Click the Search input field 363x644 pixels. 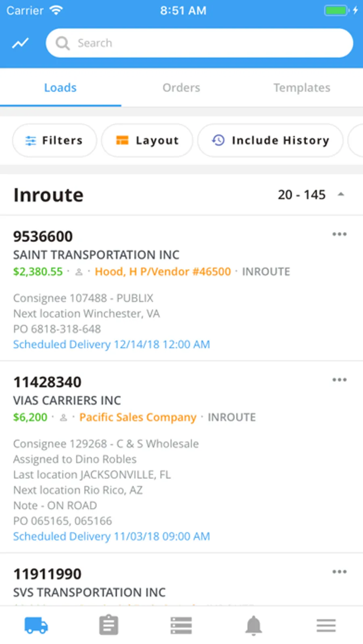point(199,43)
